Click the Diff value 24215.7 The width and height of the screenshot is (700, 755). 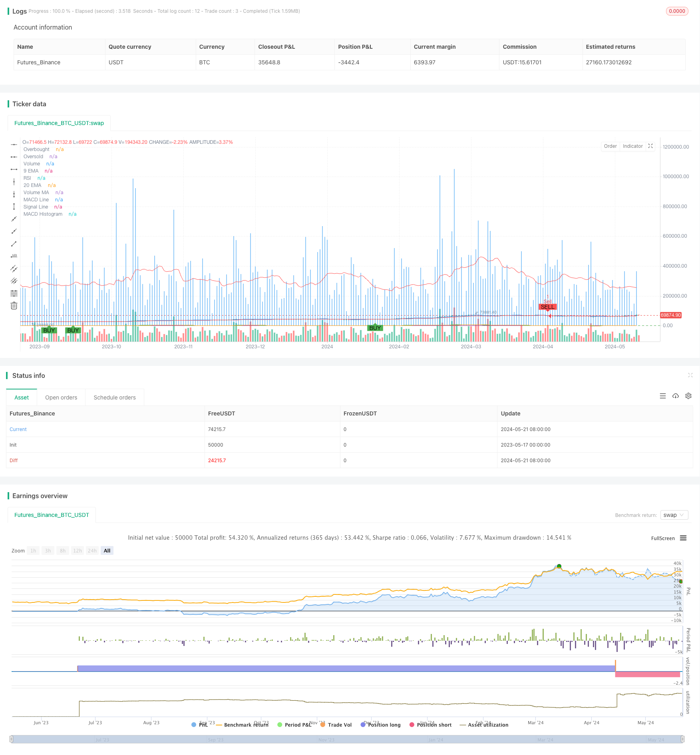click(217, 461)
